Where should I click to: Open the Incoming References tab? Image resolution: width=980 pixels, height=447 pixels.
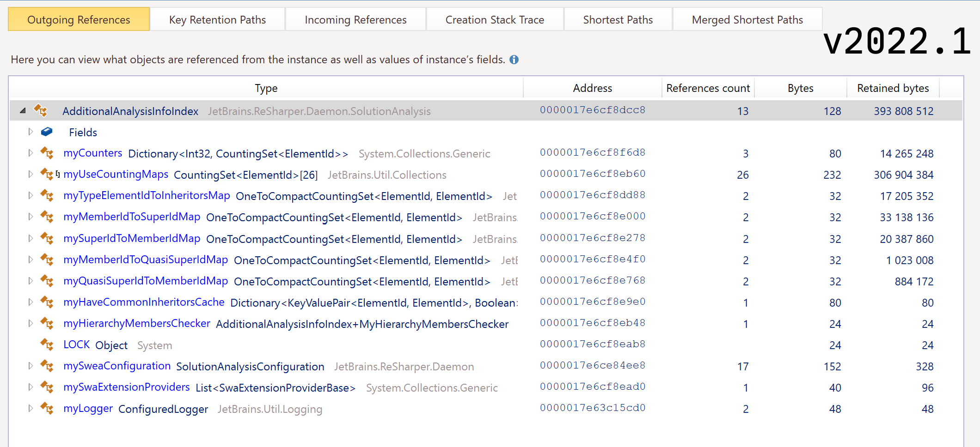point(355,20)
